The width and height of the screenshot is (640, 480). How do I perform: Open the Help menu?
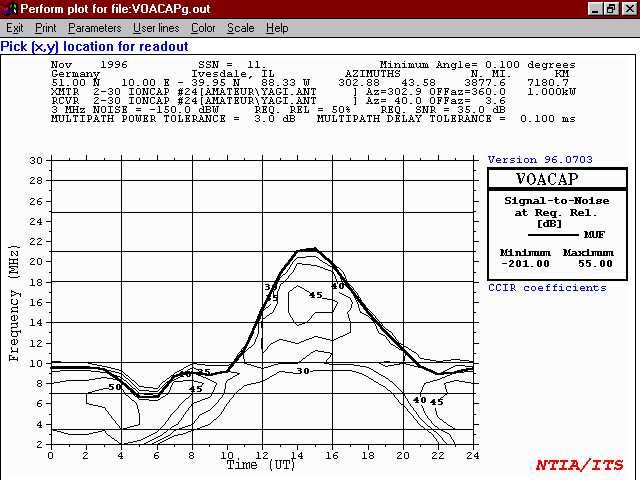[277, 28]
